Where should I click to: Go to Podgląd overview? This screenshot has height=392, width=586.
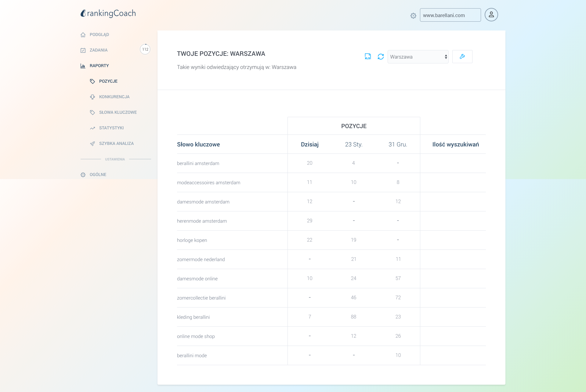click(x=99, y=34)
